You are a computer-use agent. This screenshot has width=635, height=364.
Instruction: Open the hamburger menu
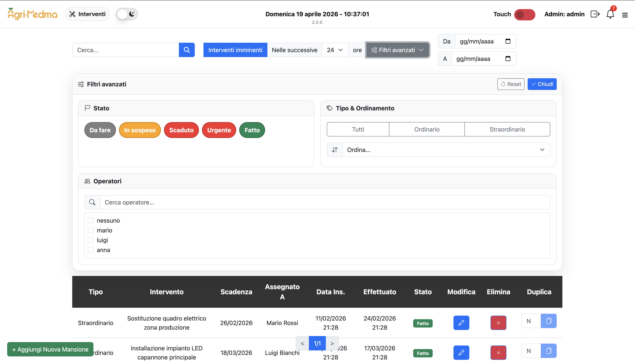pyautogui.click(x=625, y=15)
